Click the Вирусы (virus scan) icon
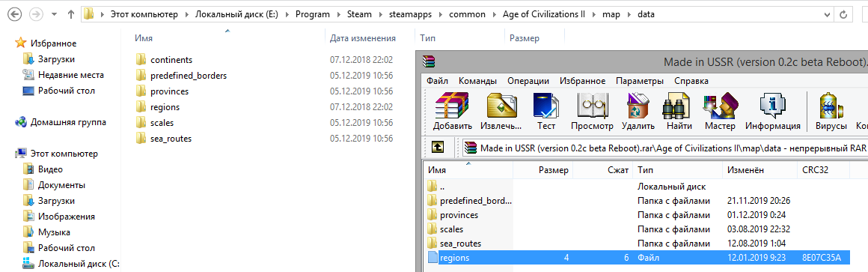 [831, 112]
